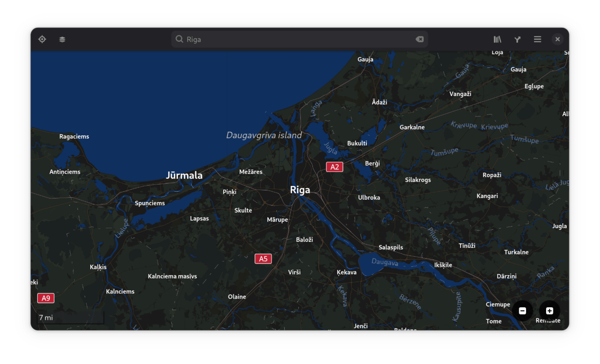Click the Salaspils town label

tap(391, 247)
